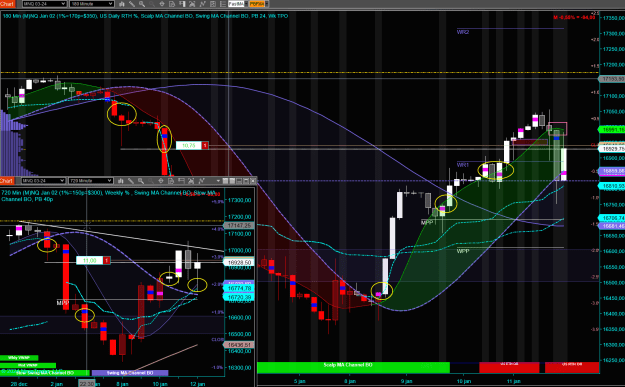Open data box icon in 180 Minute chart toolbar
The width and height of the screenshot is (625, 387).
click(172, 4)
